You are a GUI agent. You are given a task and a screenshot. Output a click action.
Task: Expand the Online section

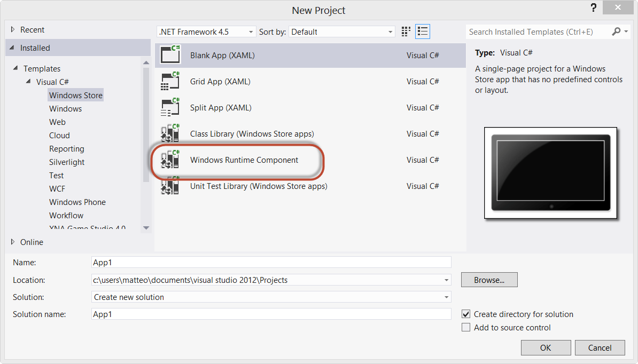coord(13,242)
